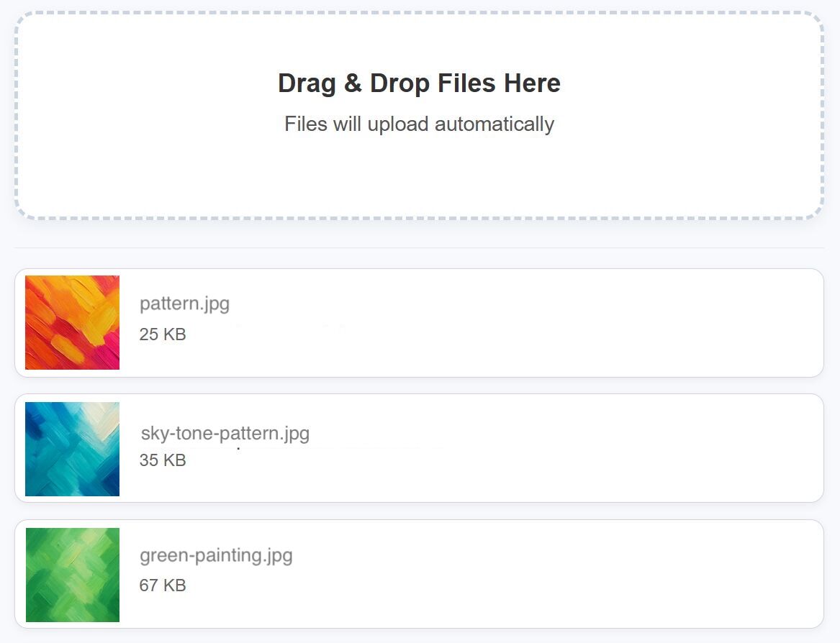Click the 67 KB size label
The height and width of the screenshot is (643, 840).
coord(163,585)
